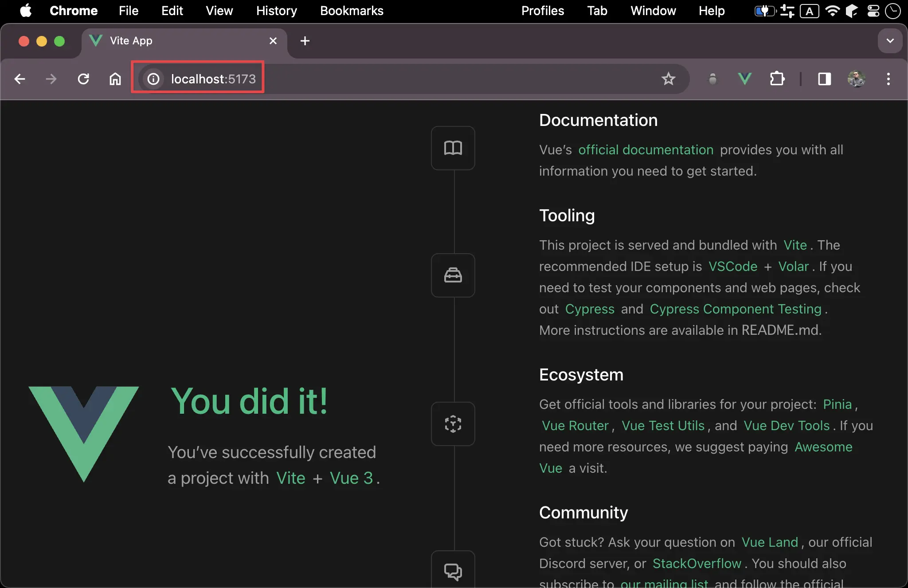
Task: Open the Tab menu
Action: click(597, 11)
